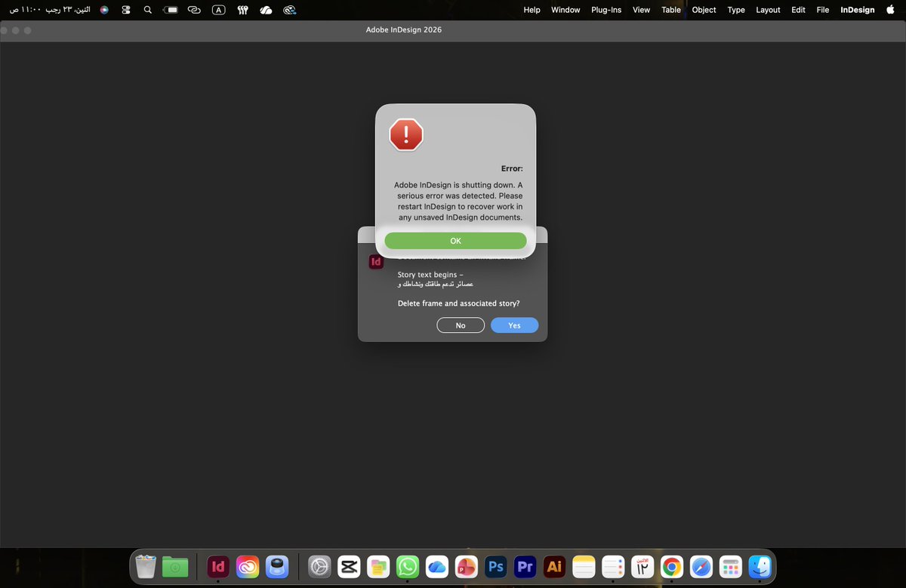Click the red error warning icon
This screenshot has width=906, height=588.
tap(406, 135)
